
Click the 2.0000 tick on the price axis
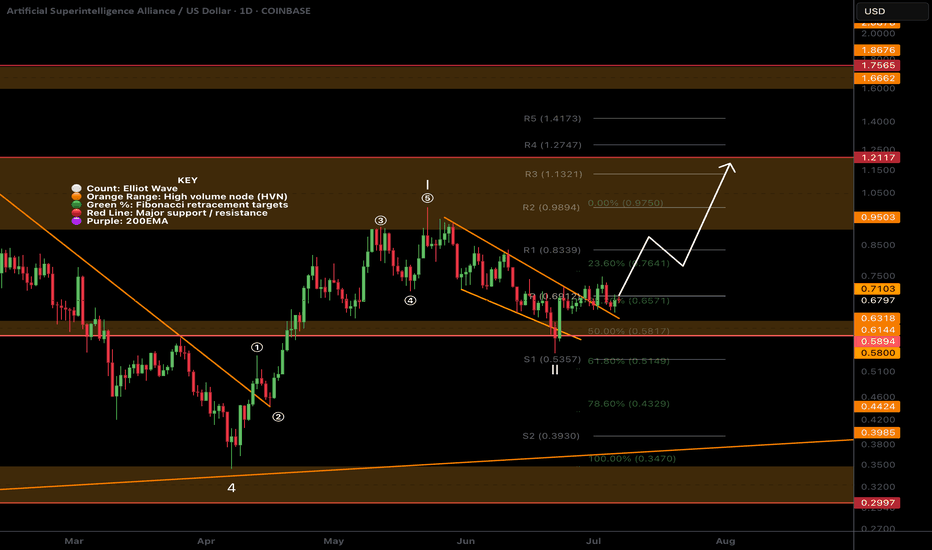pyautogui.click(x=878, y=34)
